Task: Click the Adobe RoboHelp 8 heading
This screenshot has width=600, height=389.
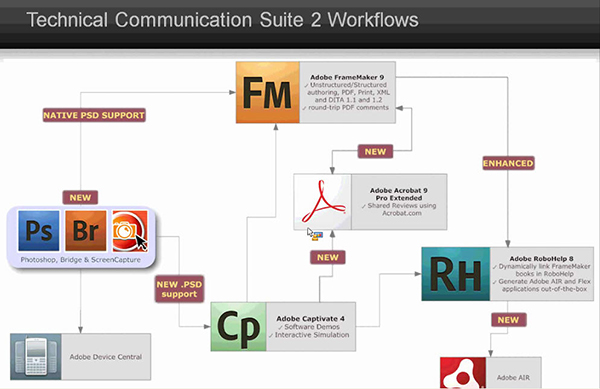Action: click(541, 259)
